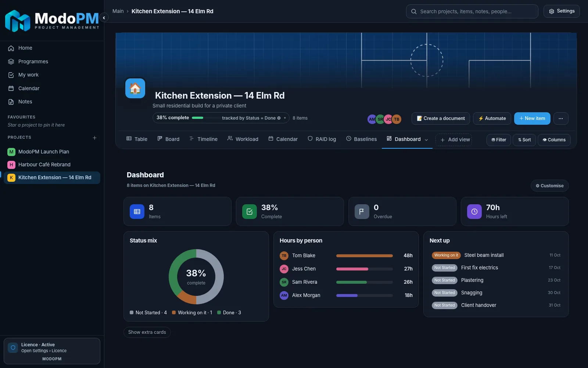
Task: Switch to the Timeline view tab
Action: (x=203, y=139)
